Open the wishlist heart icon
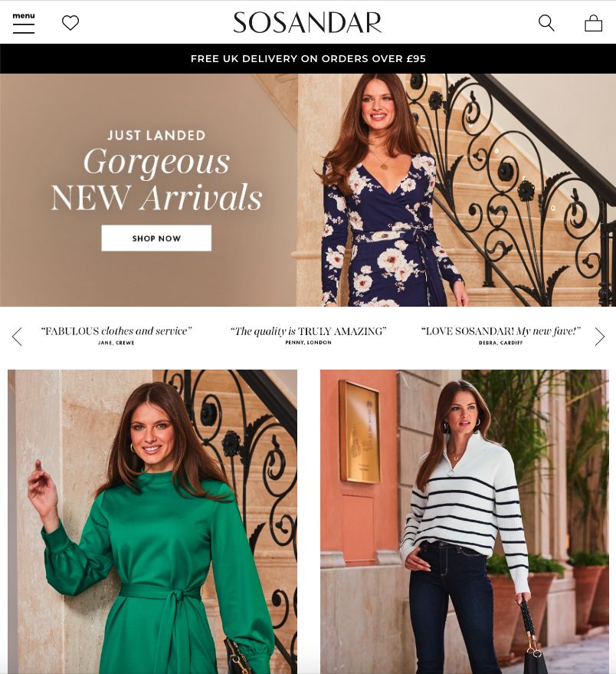Image resolution: width=616 pixels, height=674 pixels. click(x=70, y=23)
